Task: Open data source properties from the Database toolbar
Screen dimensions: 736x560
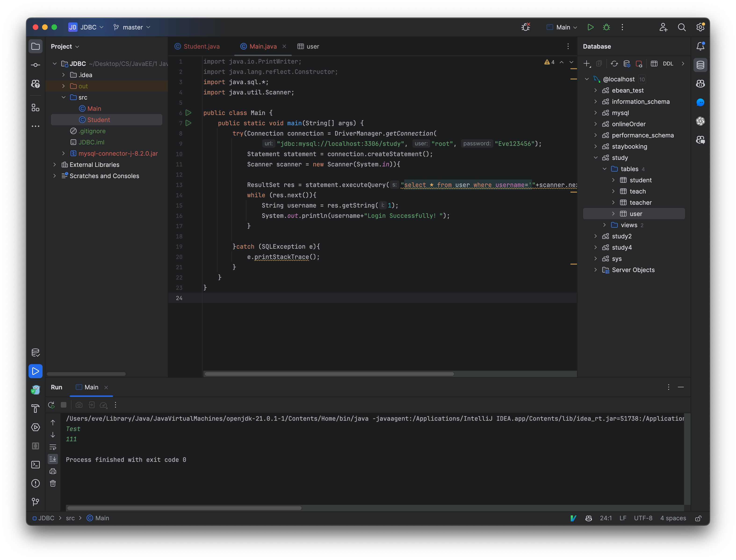Action: [627, 63]
